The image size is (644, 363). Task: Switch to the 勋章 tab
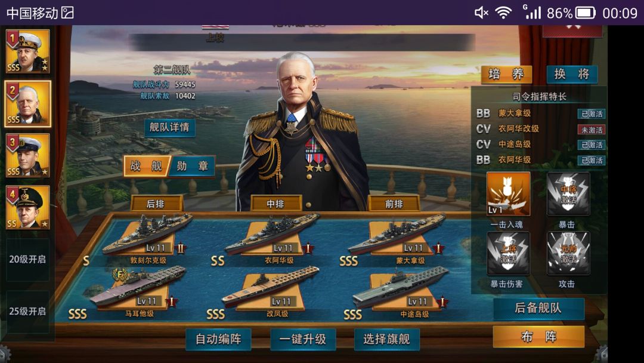(192, 166)
